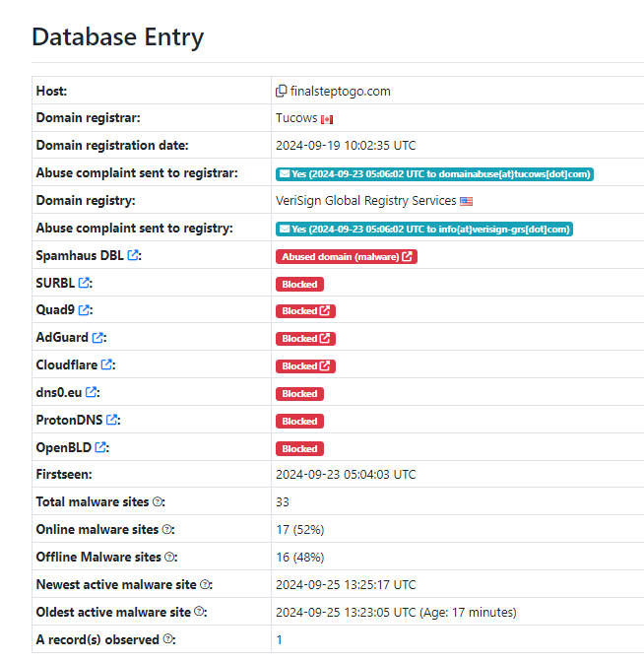Click the Firstseen: label
This screenshot has width=644, height=661.
64,474
